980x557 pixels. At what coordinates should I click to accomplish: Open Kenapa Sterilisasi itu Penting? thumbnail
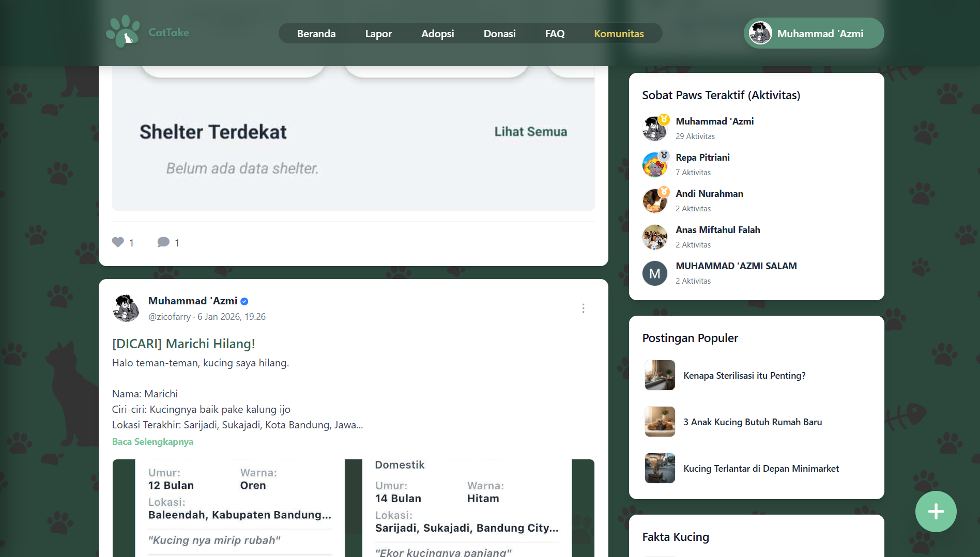pyautogui.click(x=660, y=375)
